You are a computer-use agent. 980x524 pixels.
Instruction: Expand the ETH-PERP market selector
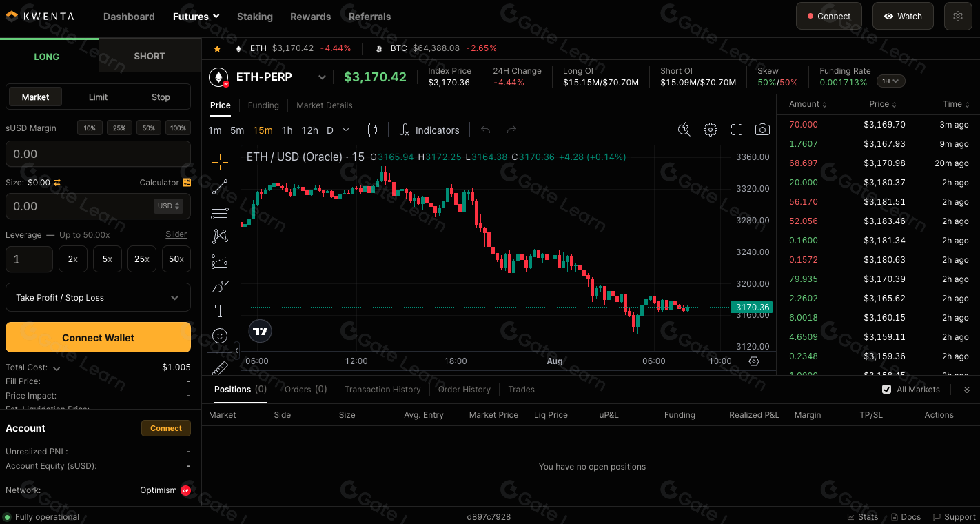[x=322, y=77]
